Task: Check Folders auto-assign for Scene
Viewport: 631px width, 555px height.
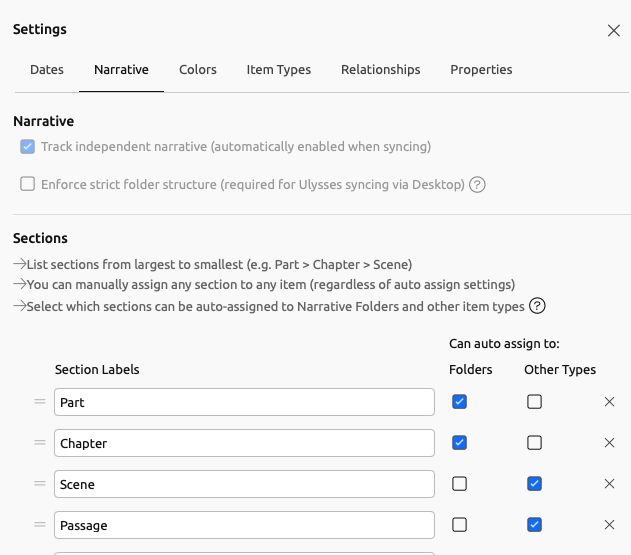Action: (x=459, y=484)
